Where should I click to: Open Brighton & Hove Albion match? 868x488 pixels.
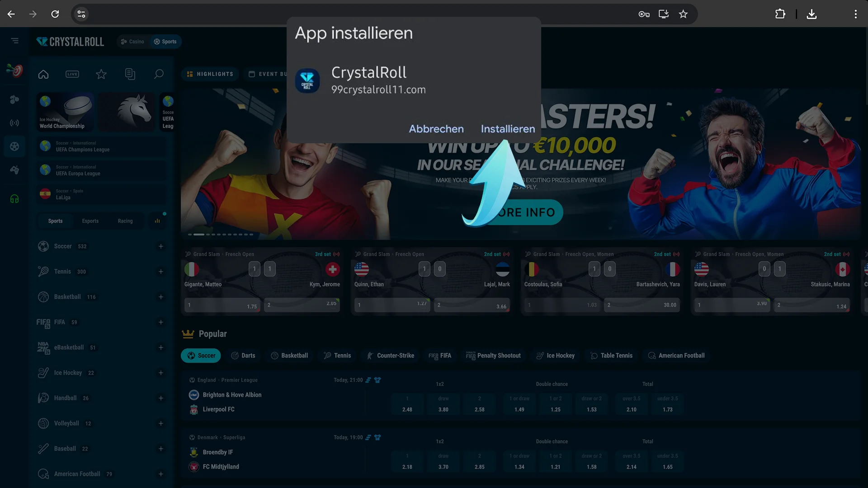point(232,395)
